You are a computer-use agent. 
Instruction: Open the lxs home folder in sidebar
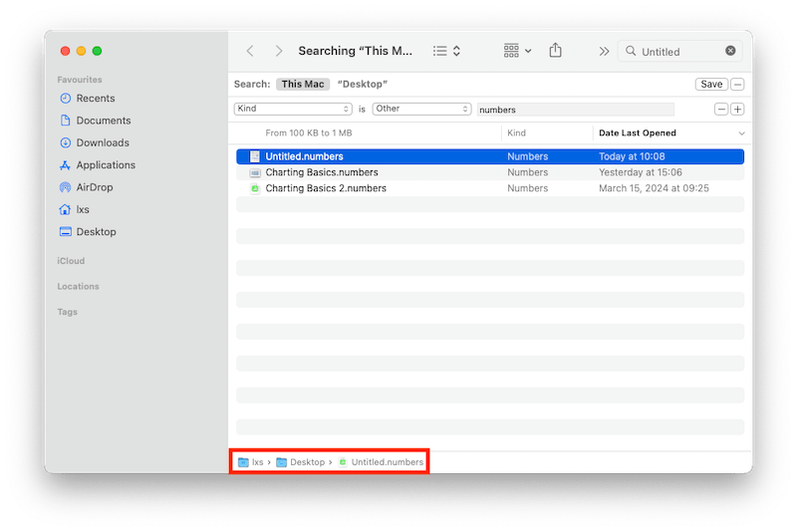tap(83, 209)
